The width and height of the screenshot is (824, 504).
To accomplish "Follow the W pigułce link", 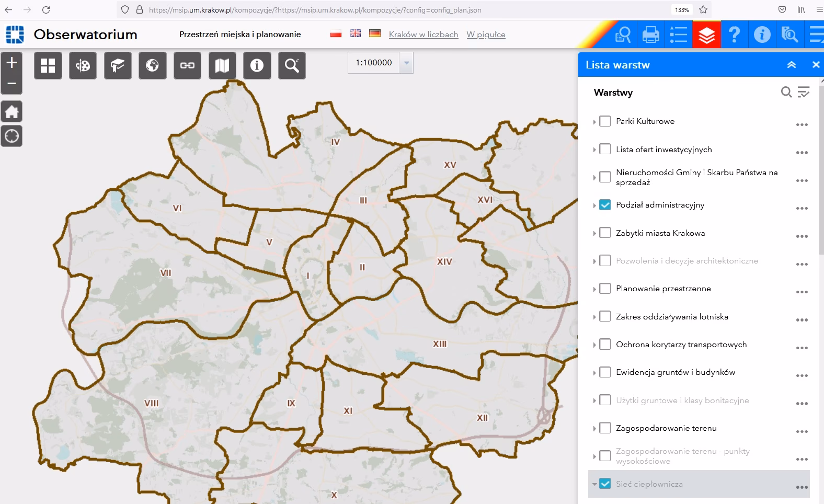I will (x=486, y=35).
